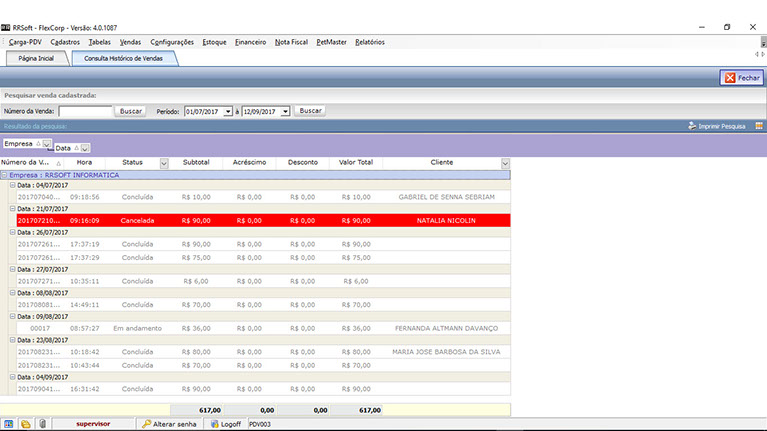The height and width of the screenshot is (431, 767).
Task: Open the Status column filter dropdown
Action: tap(163, 162)
